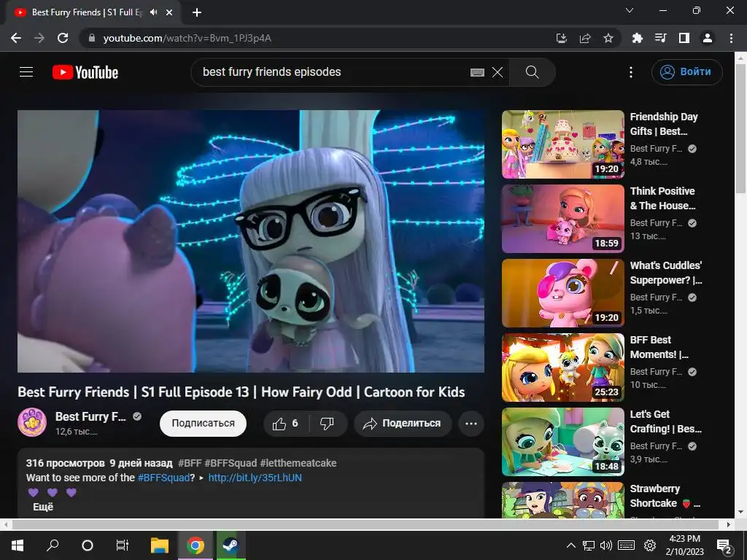Click the Войти sign-in button
This screenshot has height=560, width=747.
686,72
